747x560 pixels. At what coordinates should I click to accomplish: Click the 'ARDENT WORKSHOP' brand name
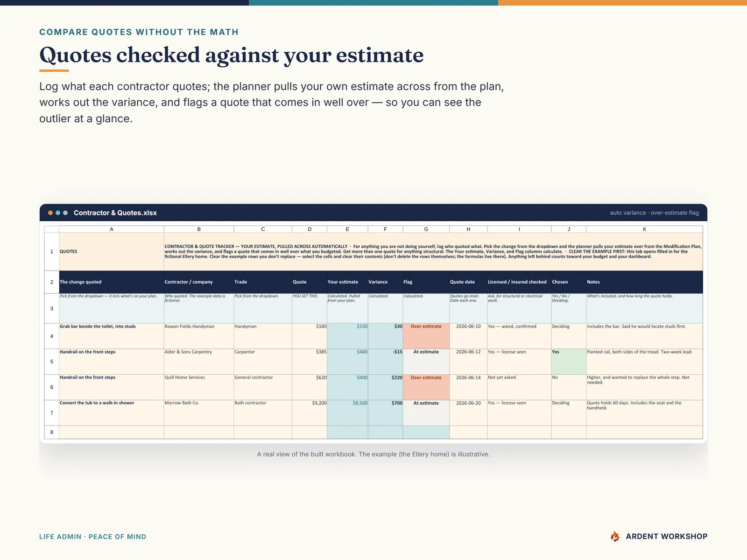(x=667, y=537)
